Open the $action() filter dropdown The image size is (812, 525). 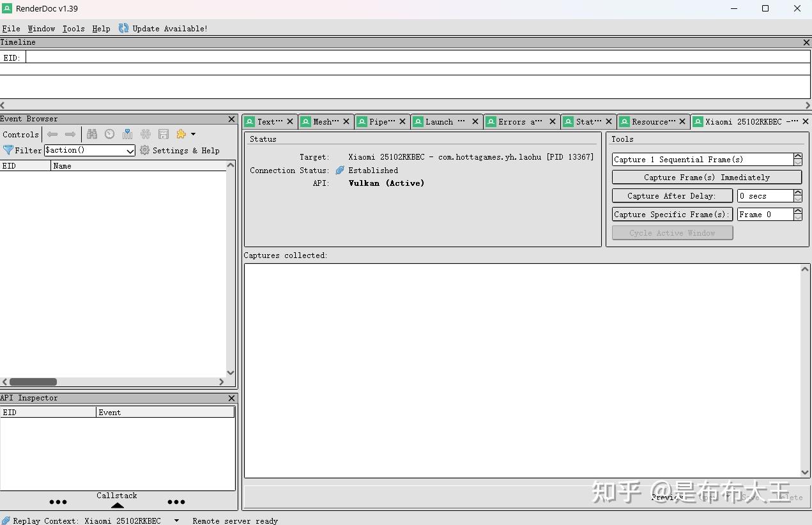click(130, 151)
